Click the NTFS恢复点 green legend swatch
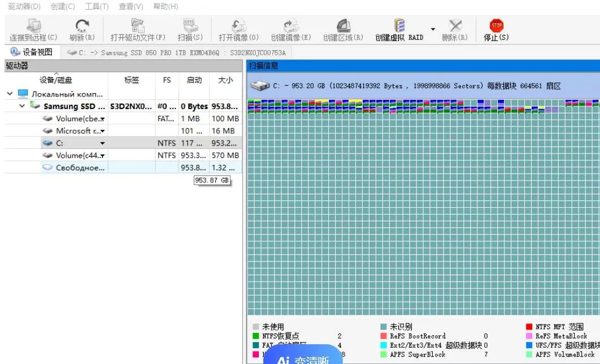The height and width of the screenshot is (364, 600). (x=255, y=336)
